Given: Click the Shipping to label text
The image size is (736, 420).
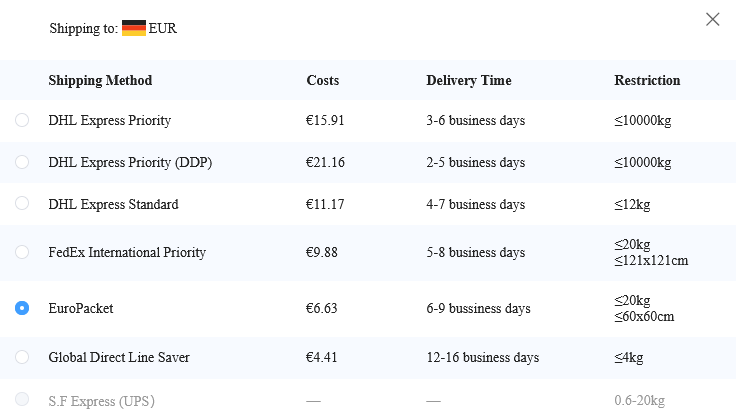Looking at the screenshot, I should (84, 29).
